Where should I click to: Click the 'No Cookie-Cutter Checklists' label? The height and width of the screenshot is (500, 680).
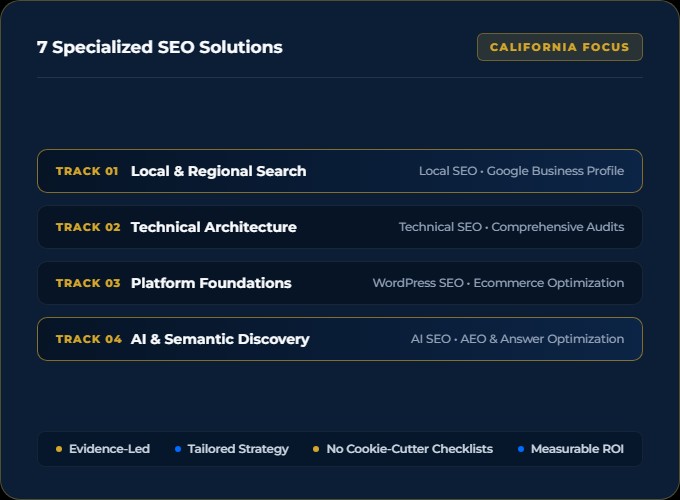click(x=409, y=449)
